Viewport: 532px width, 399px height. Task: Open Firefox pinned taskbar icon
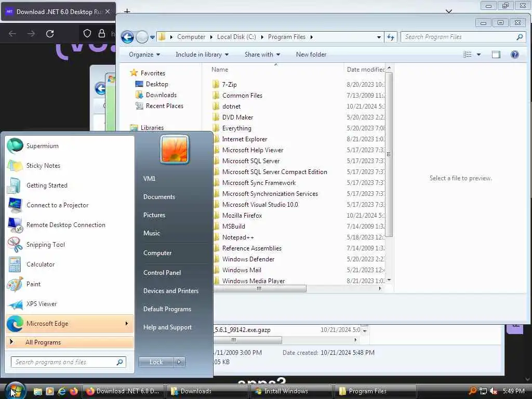(x=74, y=391)
